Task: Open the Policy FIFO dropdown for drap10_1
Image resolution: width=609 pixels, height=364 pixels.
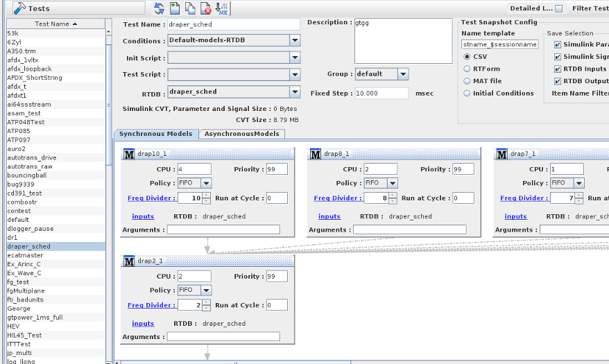Action: 206,183
